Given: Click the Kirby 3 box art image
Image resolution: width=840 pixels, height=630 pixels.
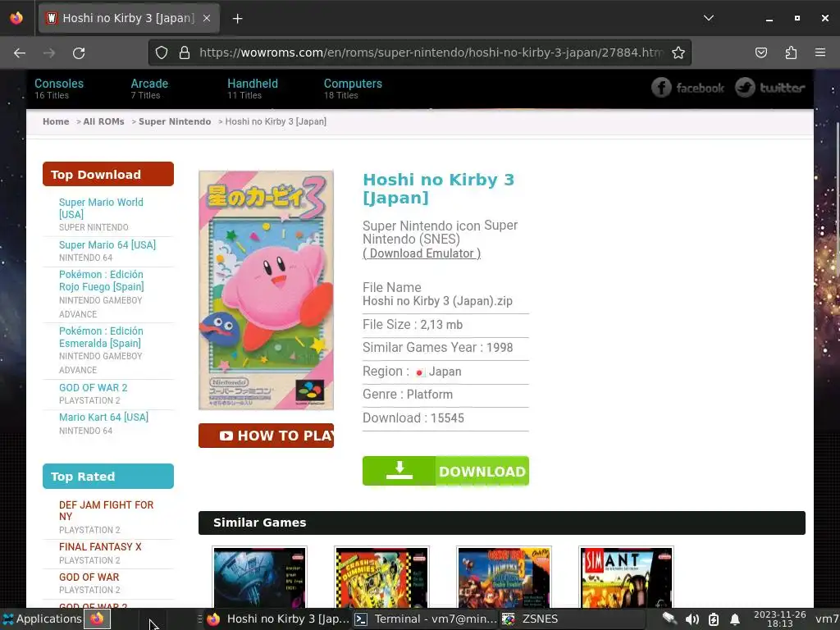Looking at the screenshot, I should 266,290.
